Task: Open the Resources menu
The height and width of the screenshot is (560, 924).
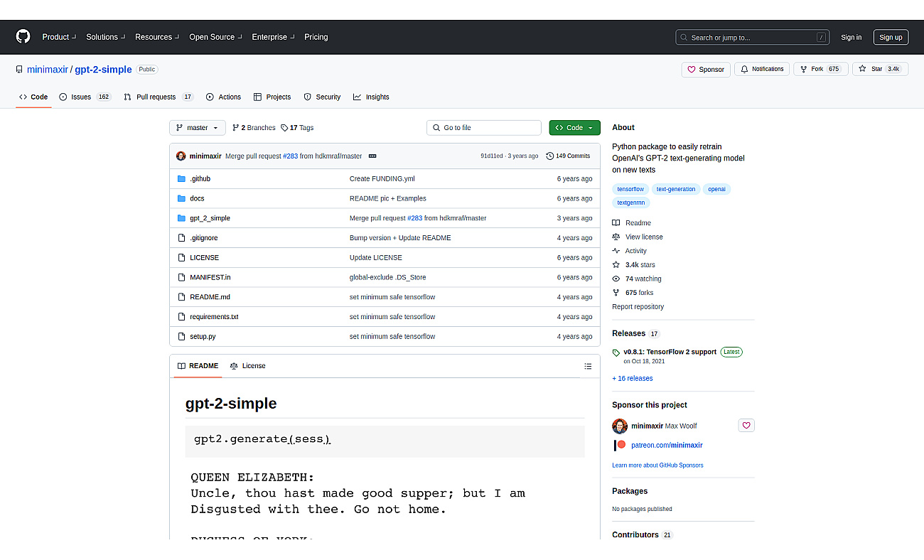Action: (x=157, y=37)
